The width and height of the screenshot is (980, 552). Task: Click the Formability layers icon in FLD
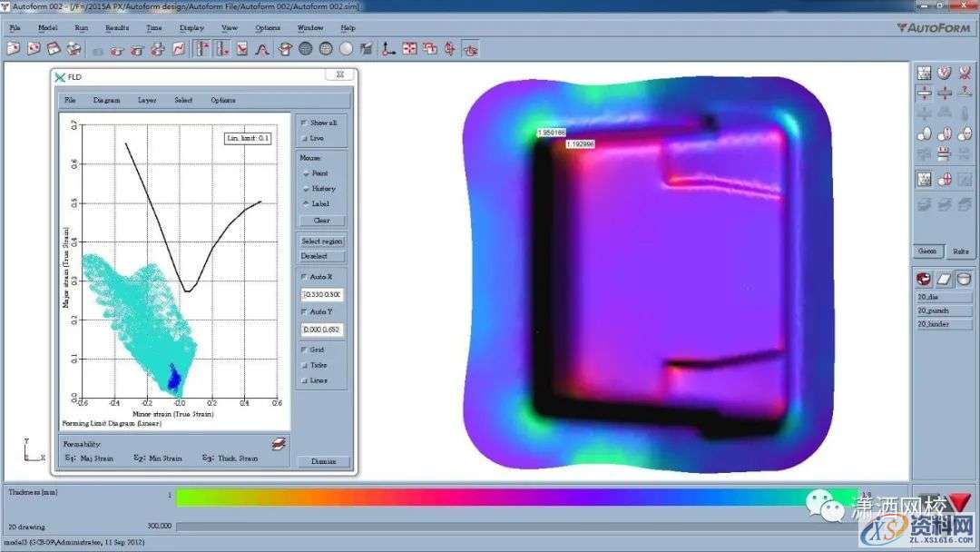279,443
